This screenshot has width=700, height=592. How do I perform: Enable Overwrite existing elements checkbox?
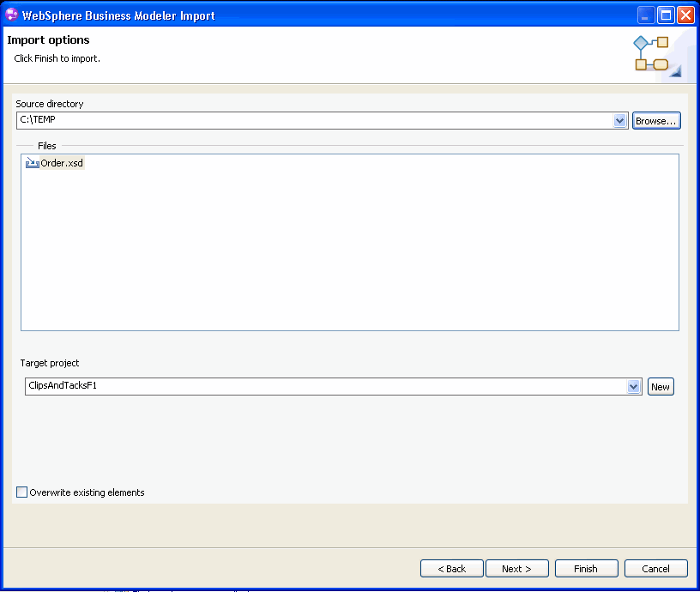click(x=22, y=492)
